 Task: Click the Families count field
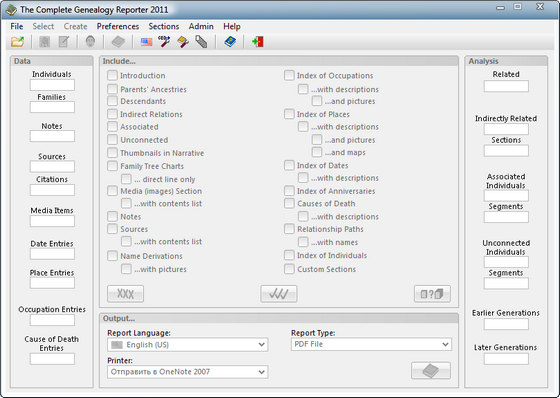(x=52, y=107)
